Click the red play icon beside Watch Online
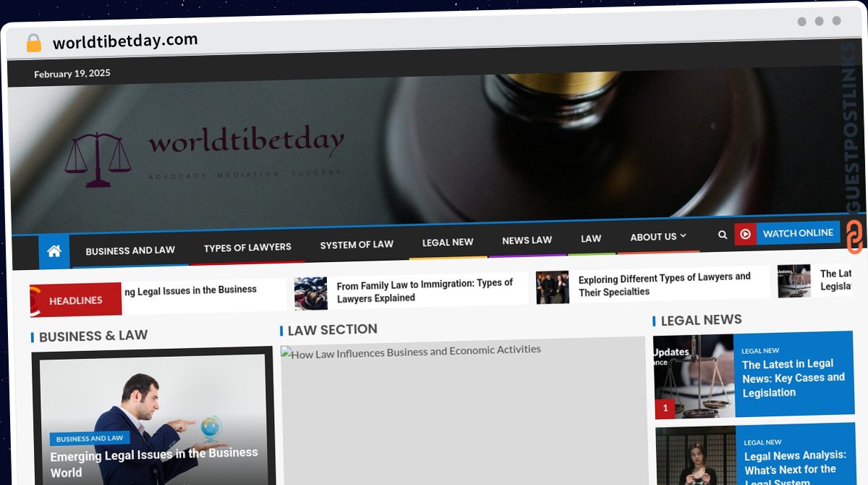The image size is (868, 485). tap(745, 234)
